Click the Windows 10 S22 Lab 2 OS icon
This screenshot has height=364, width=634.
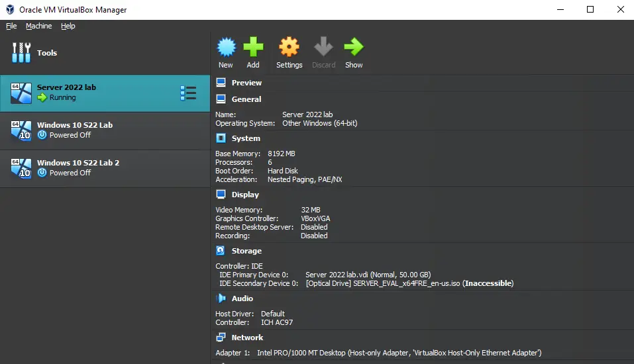coord(21,168)
